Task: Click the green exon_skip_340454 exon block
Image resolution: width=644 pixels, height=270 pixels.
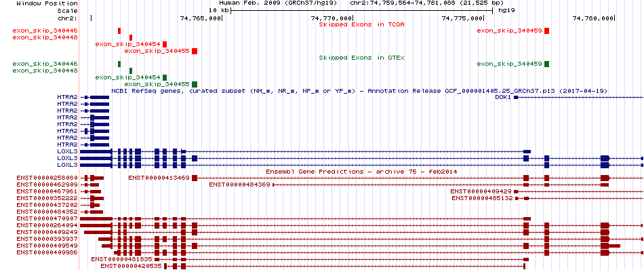Action: click(x=165, y=77)
